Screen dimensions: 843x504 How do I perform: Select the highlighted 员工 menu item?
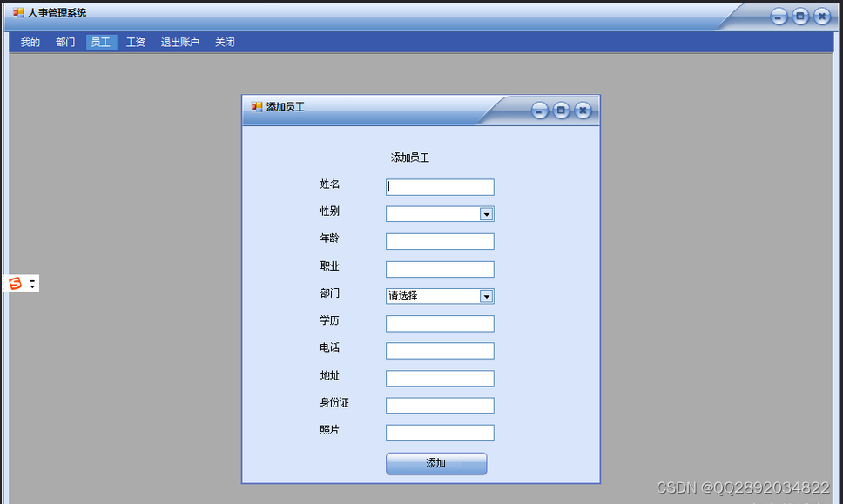pyautogui.click(x=100, y=42)
